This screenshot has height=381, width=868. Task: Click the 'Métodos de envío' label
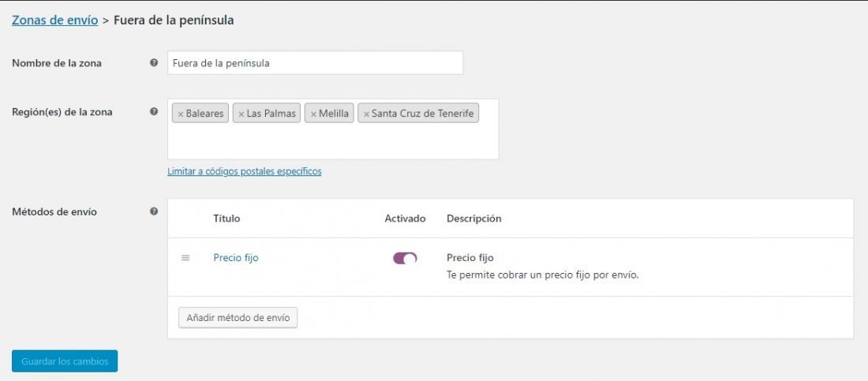tap(54, 211)
